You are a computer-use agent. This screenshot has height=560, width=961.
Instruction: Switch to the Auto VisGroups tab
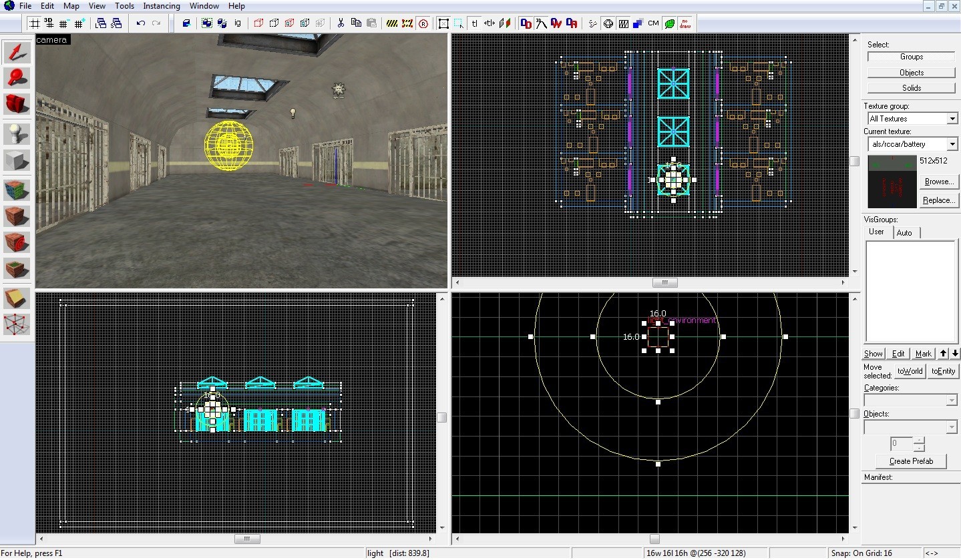tap(904, 232)
